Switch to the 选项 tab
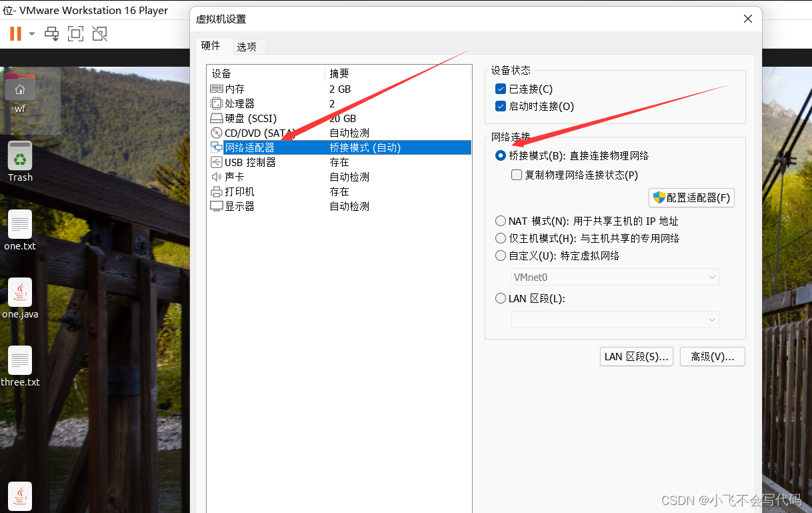Screen dimensions: 812x513 248,47
